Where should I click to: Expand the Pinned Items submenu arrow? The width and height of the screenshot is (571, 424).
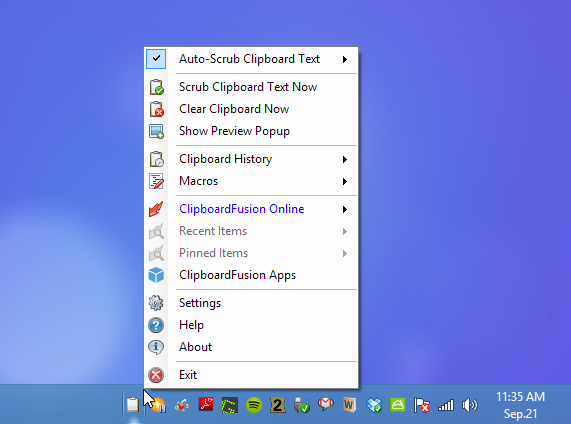pos(344,253)
